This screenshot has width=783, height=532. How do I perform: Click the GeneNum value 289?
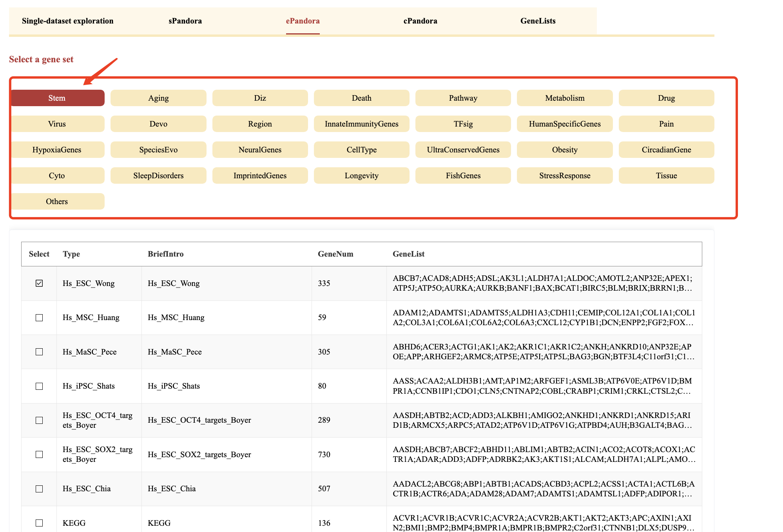point(324,420)
